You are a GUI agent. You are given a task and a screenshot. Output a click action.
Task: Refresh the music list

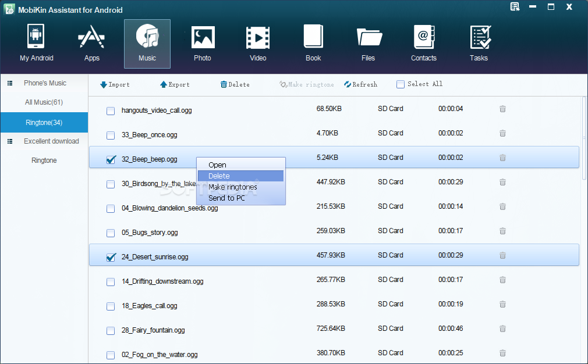(x=361, y=85)
